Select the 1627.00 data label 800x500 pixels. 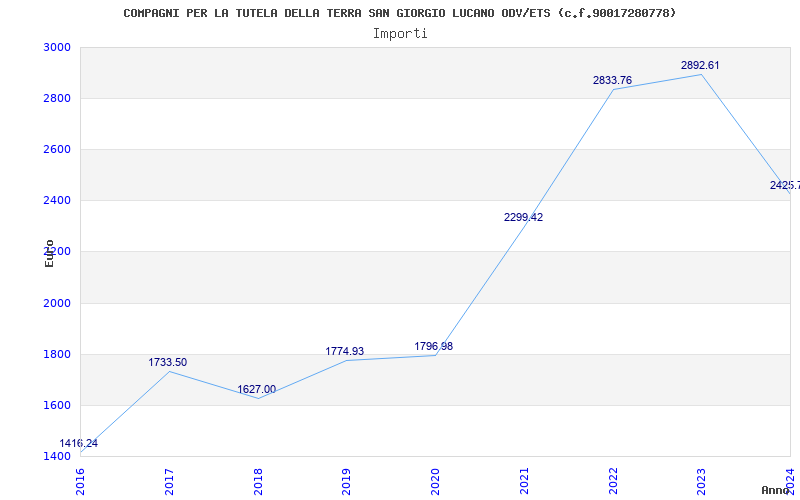pos(257,389)
